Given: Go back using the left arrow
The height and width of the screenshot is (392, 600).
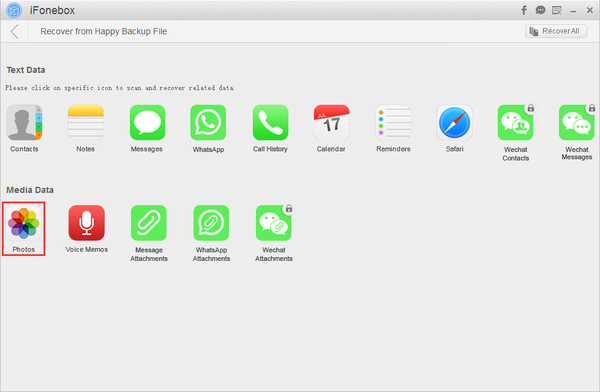Looking at the screenshot, I should (15, 31).
